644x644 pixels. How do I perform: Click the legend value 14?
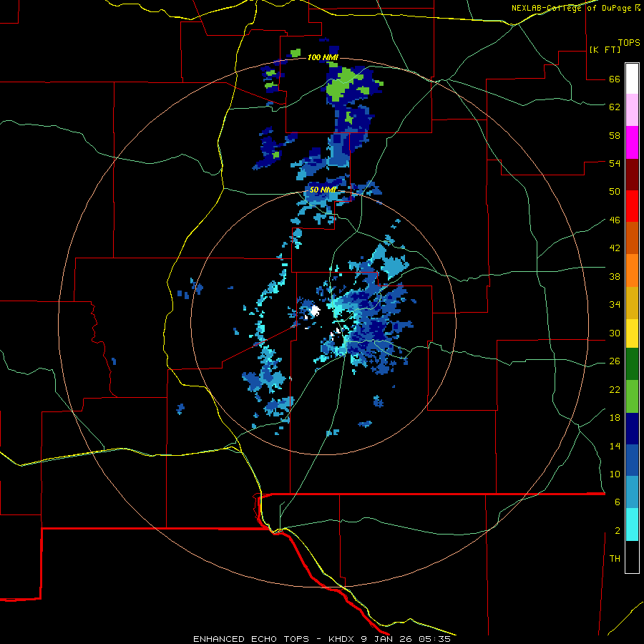click(x=615, y=446)
